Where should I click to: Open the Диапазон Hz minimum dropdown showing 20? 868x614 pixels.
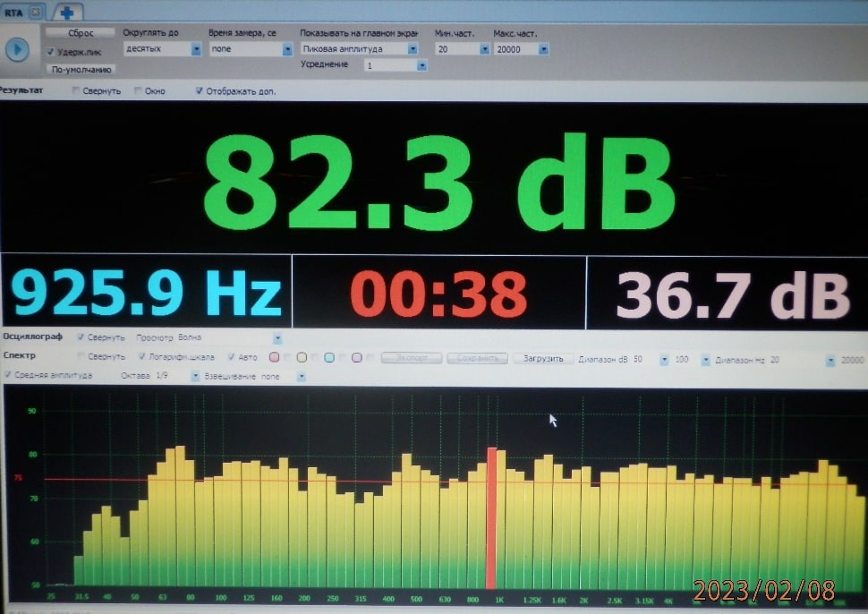pyautogui.click(x=802, y=361)
